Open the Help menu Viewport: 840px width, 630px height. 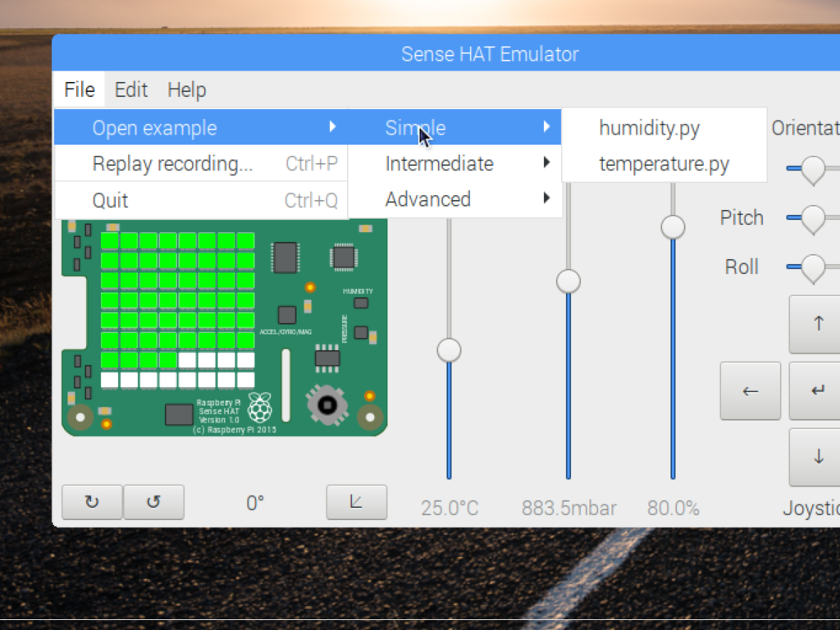pos(186,89)
